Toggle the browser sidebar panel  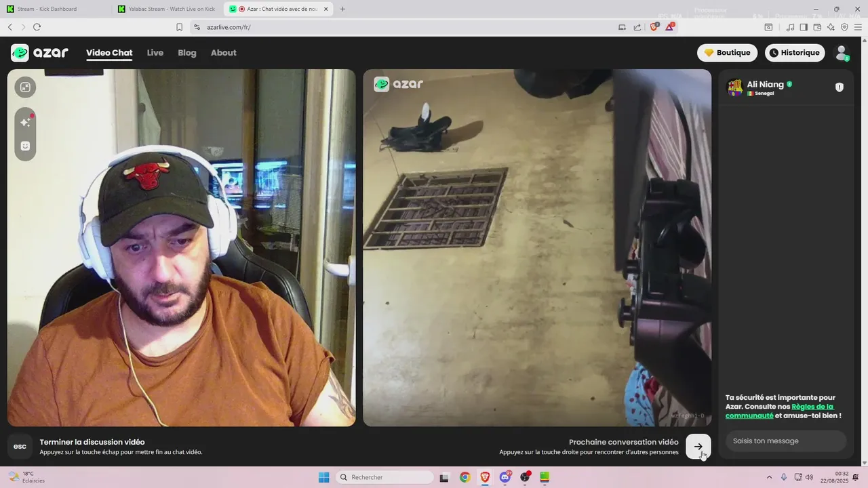804,27
